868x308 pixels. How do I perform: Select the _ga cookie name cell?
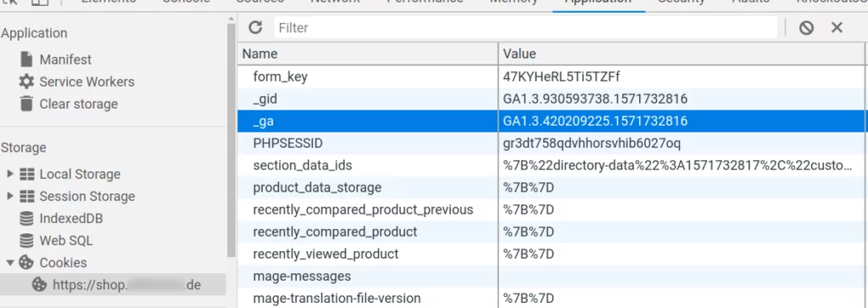point(368,120)
